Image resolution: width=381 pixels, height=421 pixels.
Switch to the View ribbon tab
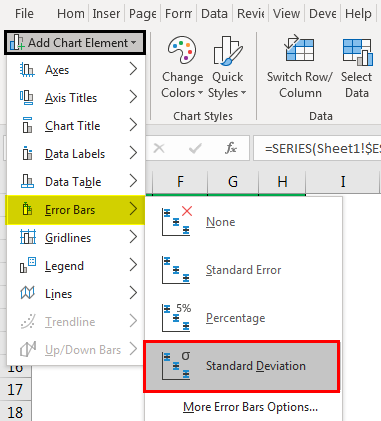286,14
